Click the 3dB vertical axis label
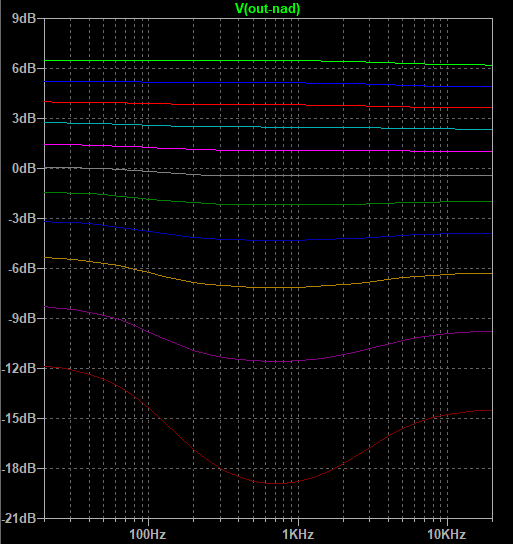Image resolution: width=513 pixels, height=544 pixels. click(24, 118)
